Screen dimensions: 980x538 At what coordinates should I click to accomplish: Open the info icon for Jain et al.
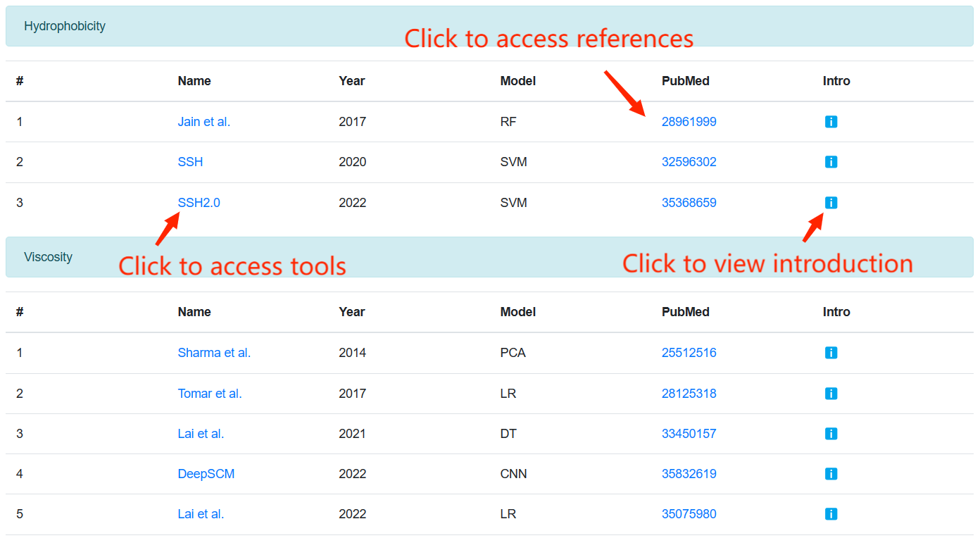tap(831, 122)
